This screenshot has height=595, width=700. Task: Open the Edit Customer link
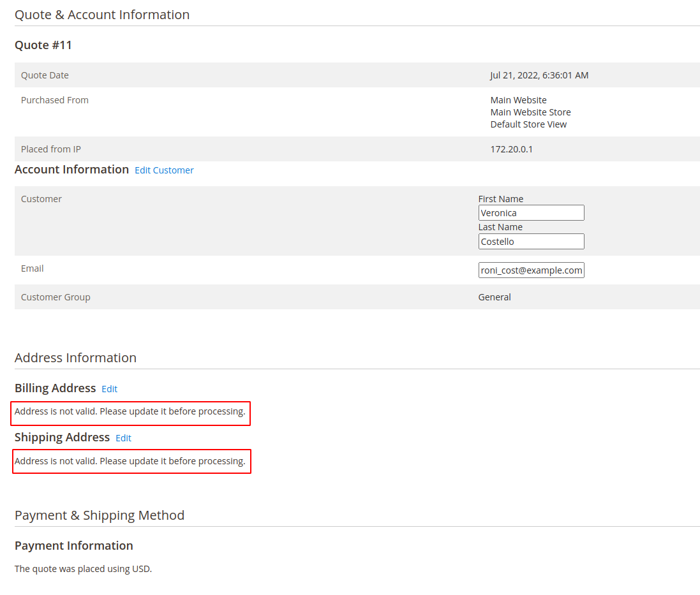(164, 170)
